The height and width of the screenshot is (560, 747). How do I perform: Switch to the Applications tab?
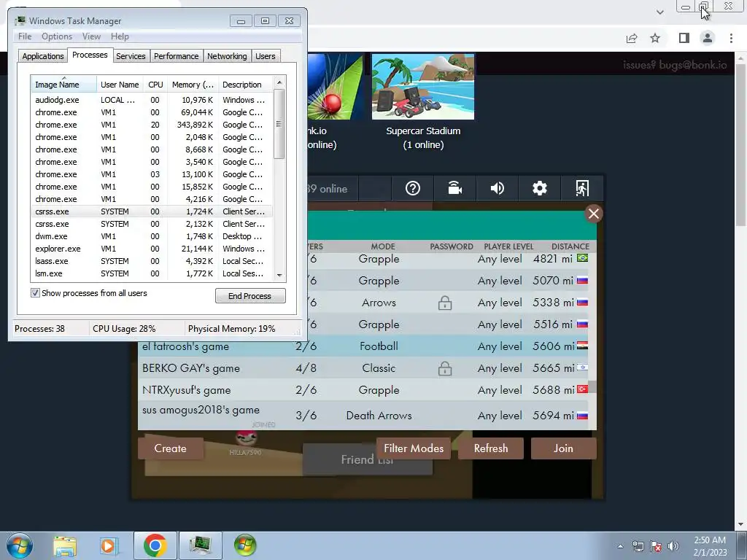43,56
